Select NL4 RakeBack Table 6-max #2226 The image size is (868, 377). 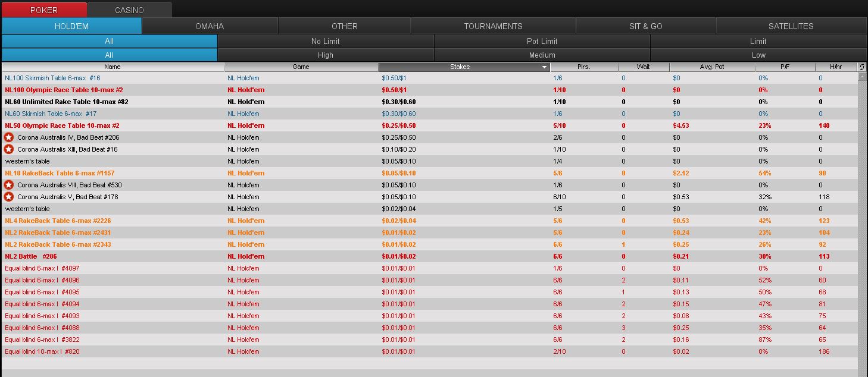(x=429, y=221)
